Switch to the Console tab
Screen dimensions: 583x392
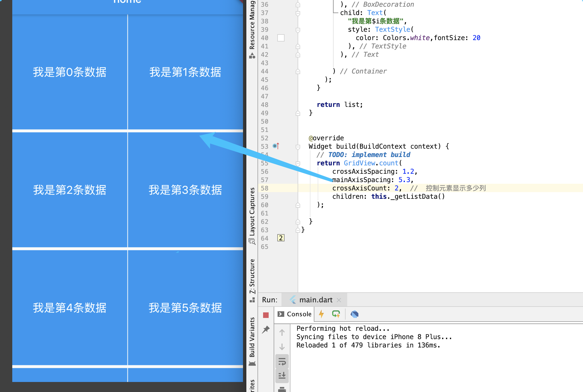[x=295, y=314]
